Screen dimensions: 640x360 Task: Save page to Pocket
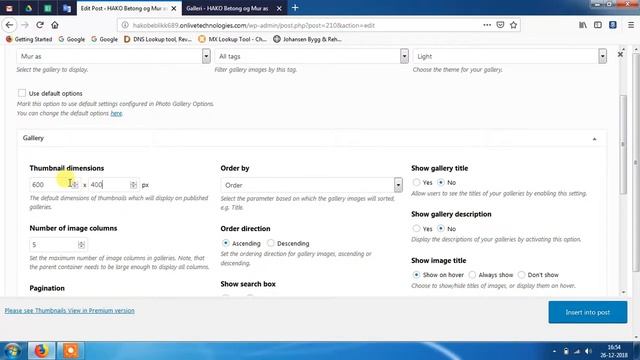(500, 25)
